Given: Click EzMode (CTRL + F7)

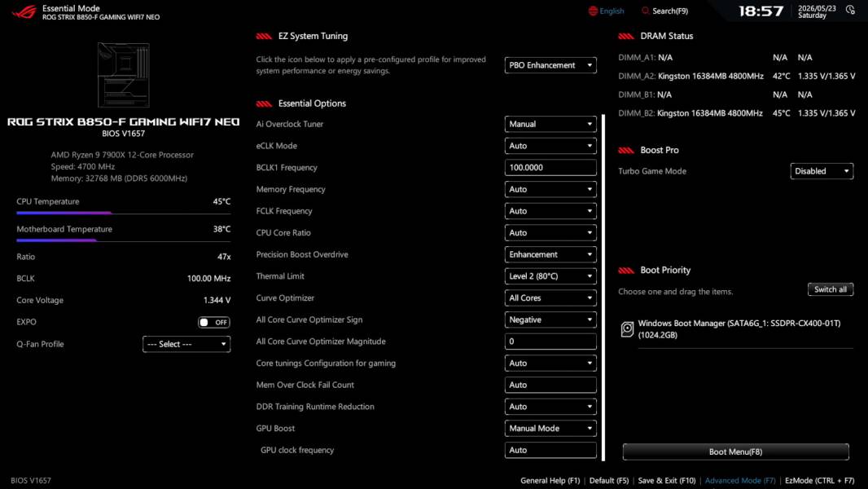Looking at the screenshot, I should (x=819, y=481).
